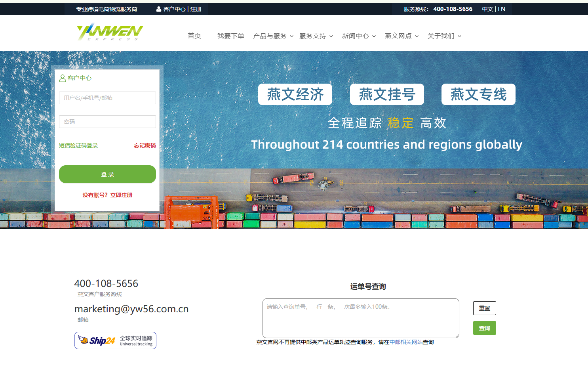588x367 pixels.
Task: Expand the 产品与服务 dropdown menu
Action: coord(273,36)
